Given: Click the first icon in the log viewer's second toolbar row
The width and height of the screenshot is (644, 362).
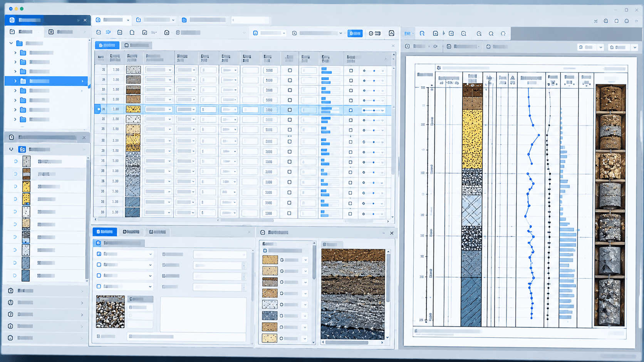Looking at the screenshot, I should point(408,47).
